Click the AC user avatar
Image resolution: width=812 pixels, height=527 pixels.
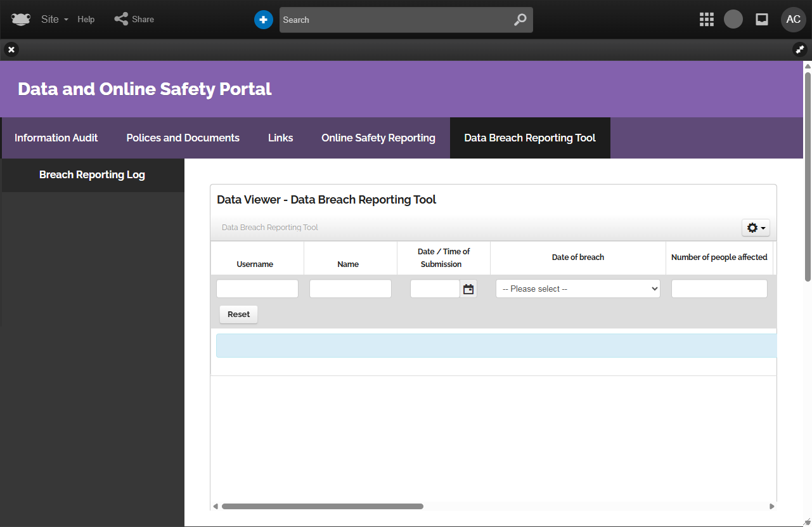click(793, 20)
